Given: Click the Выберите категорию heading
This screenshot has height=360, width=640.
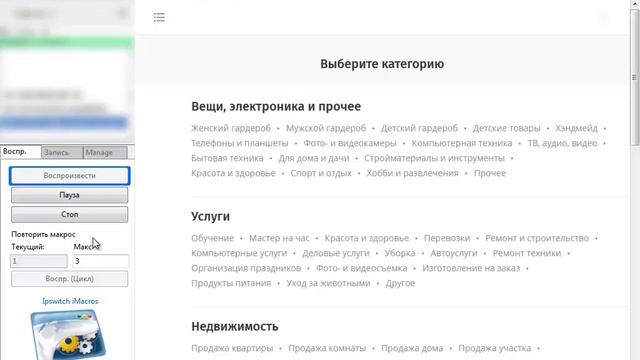Looking at the screenshot, I should (x=382, y=64).
